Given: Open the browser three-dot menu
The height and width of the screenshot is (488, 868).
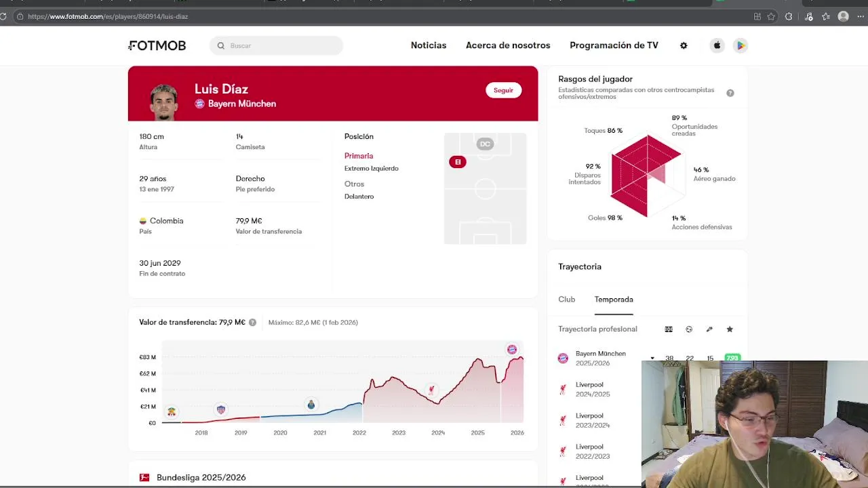Looking at the screenshot, I should coord(861,16).
